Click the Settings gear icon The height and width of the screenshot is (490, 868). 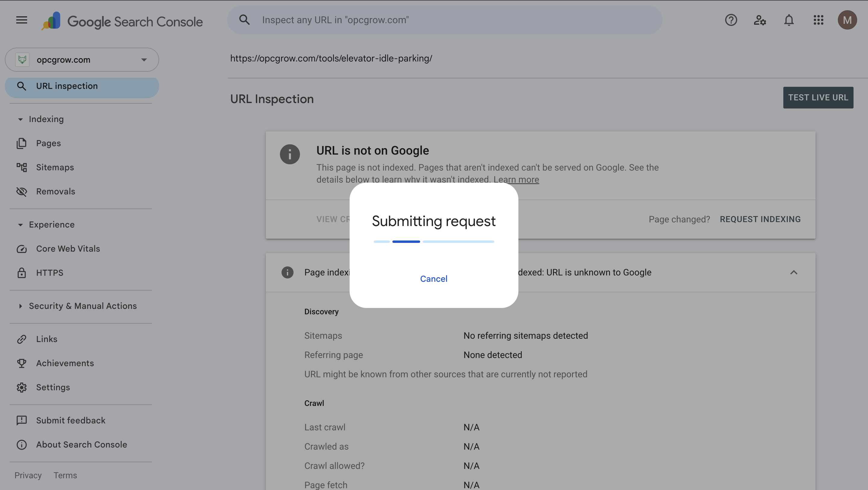click(x=22, y=387)
